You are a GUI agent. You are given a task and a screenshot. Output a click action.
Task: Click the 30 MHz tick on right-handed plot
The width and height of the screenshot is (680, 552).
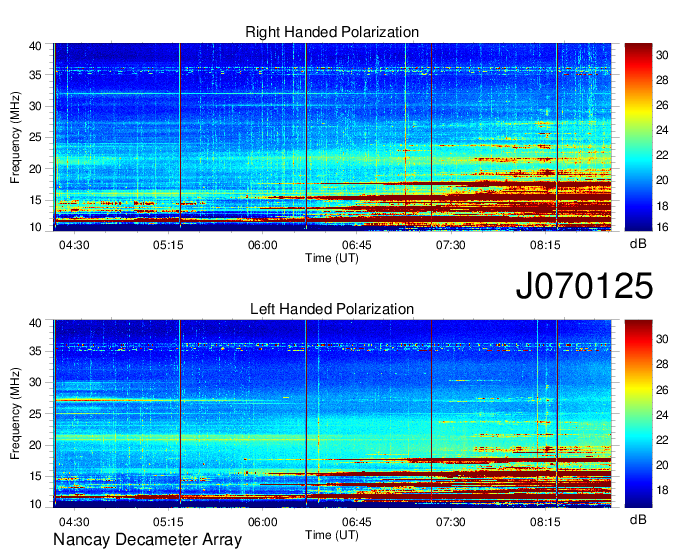[x=35, y=106]
